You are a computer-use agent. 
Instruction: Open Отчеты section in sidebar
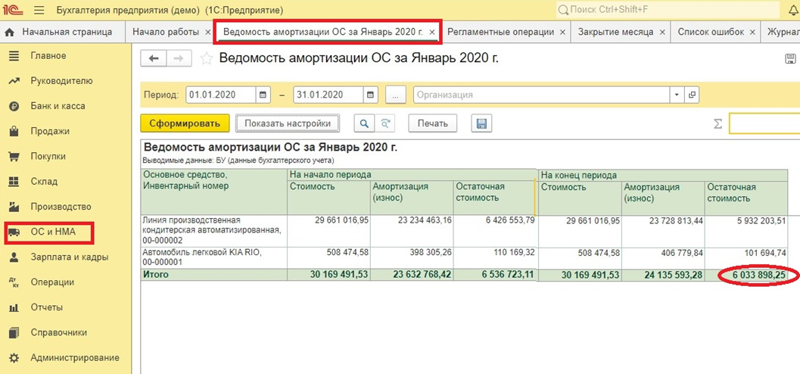pos(47,308)
